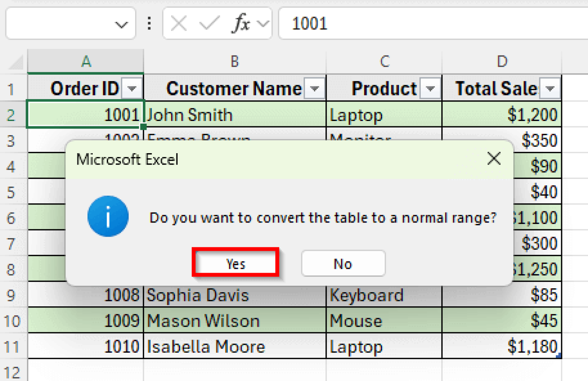
Task: Open the Customer Name filter dropdown
Action: 315,88
